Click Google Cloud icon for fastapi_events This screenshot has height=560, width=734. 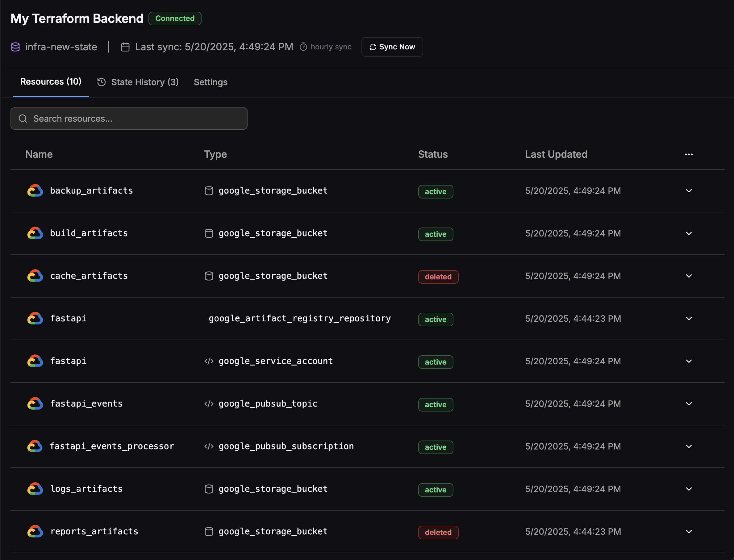pos(35,404)
